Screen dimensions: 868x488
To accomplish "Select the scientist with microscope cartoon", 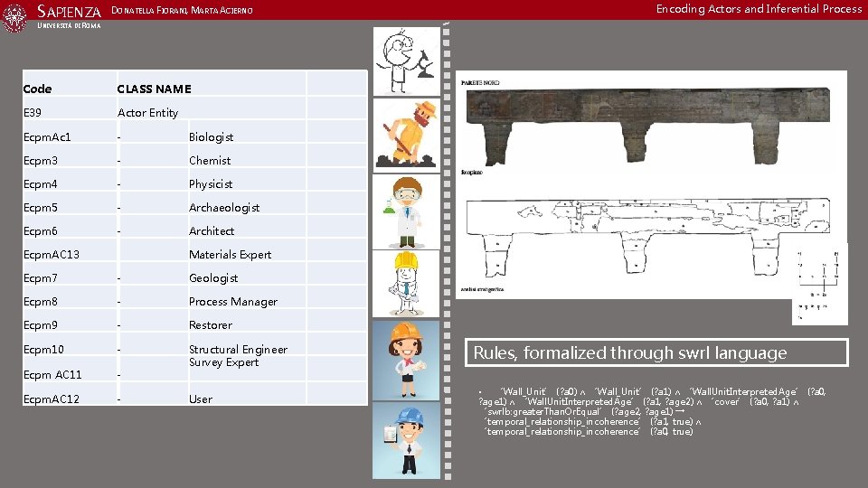I will coord(406,61).
